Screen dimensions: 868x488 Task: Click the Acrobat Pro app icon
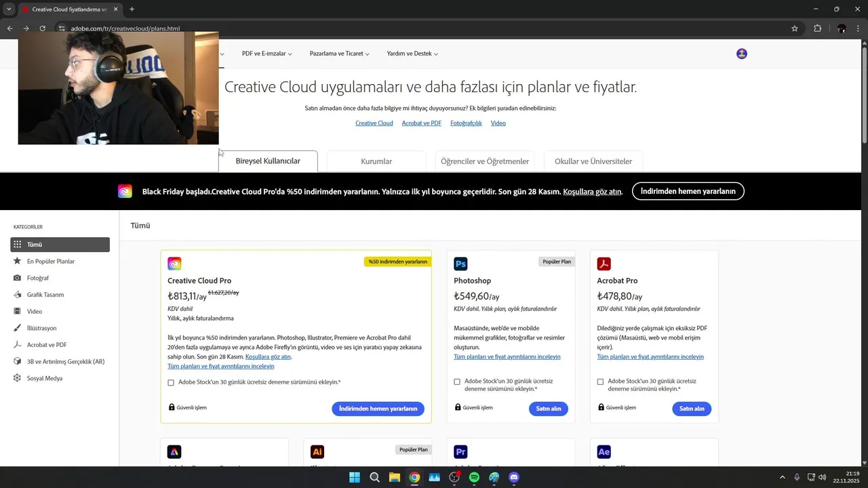point(604,264)
